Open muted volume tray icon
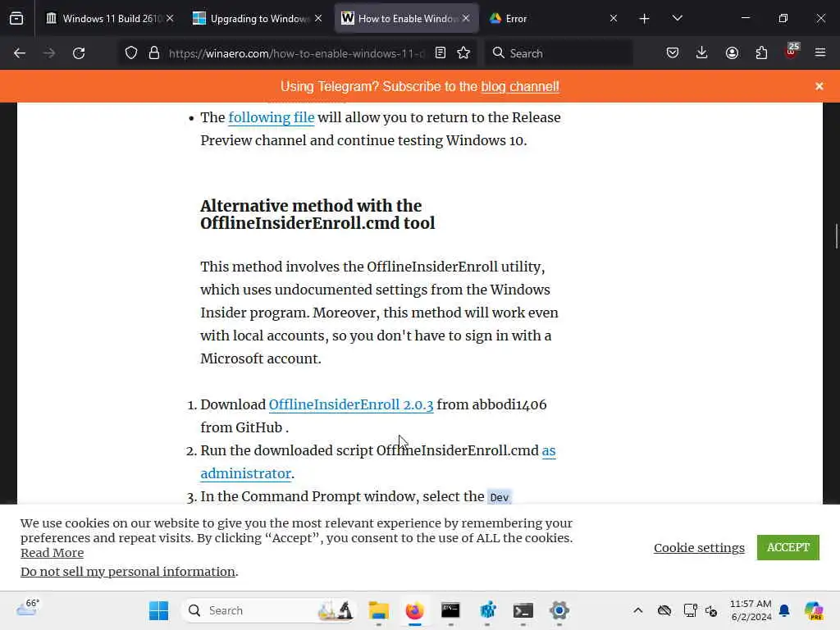Viewport: 840px width, 630px height. [x=711, y=610]
